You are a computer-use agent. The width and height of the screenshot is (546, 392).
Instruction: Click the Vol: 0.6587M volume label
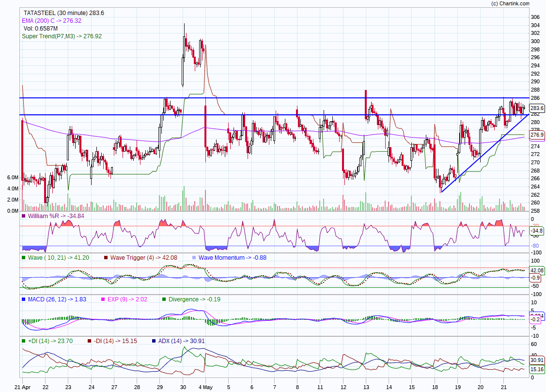tap(41, 29)
